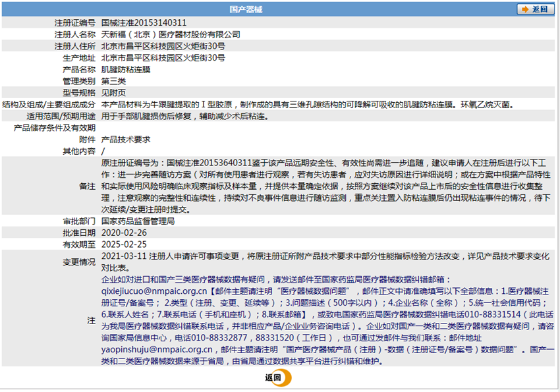Click the intended use text 用于手部肌腱损伤后修复
This screenshot has height=392, width=560.
pyautogui.click(x=185, y=117)
